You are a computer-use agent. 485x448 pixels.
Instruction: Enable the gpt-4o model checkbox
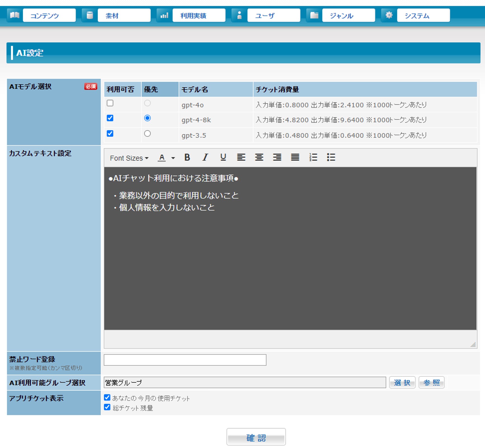click(x=110, y=103)
